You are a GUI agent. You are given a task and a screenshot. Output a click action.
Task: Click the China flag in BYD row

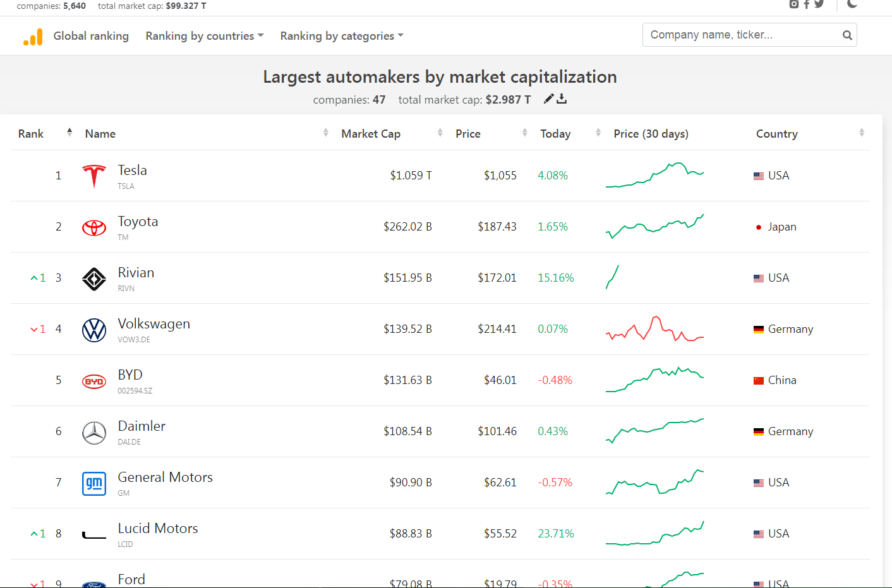point(759,381)
